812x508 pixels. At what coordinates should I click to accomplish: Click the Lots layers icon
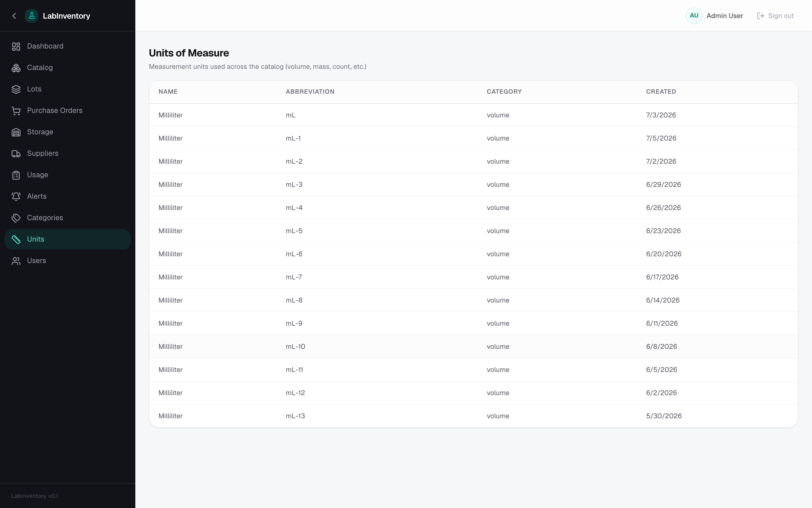tap(16, 89)
